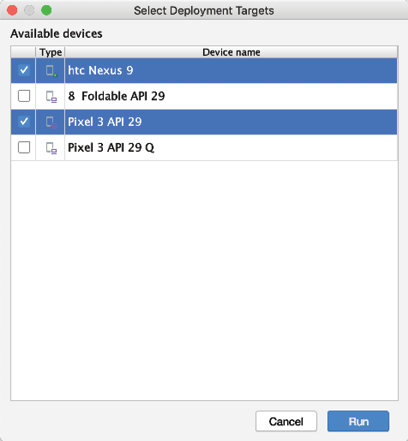Check the Pixel 3 API 29 Q checkbox
The image size is (408, 441).
(24, 147)
